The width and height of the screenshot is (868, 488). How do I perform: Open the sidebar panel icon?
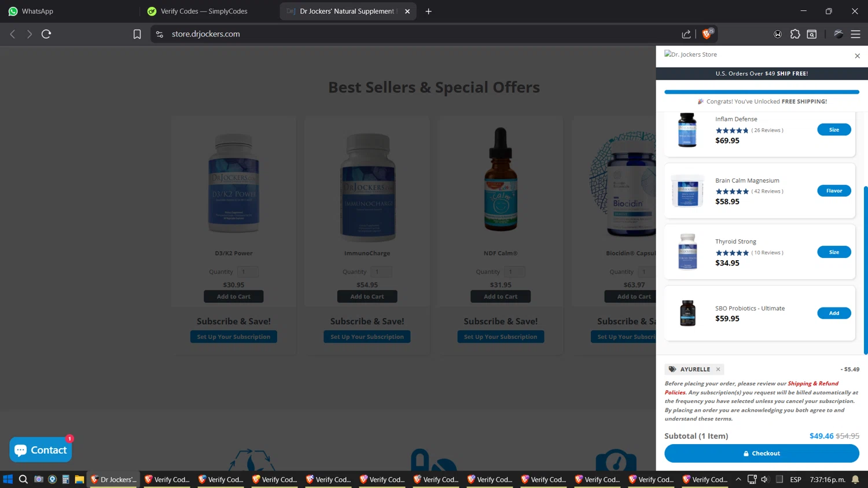coord(812,34)
